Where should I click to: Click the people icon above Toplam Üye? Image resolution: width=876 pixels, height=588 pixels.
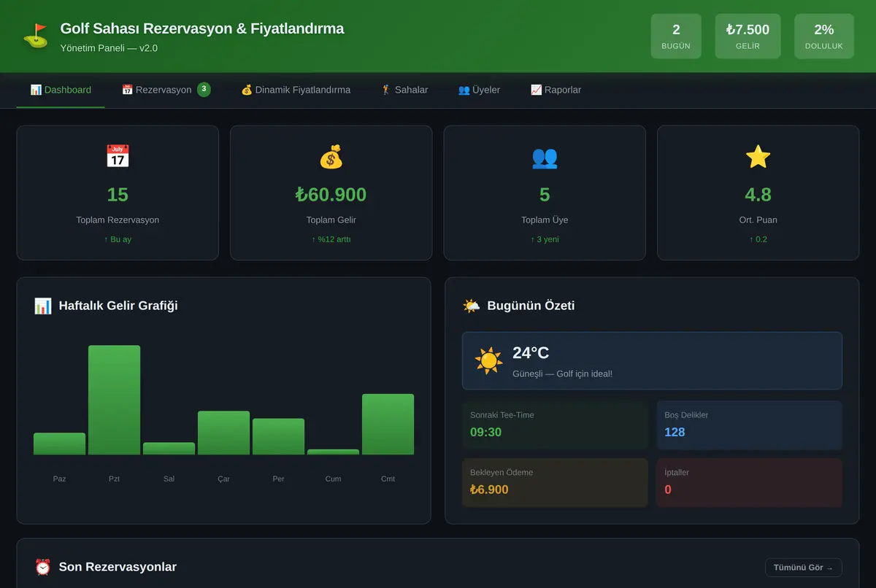click(x=545, y=157)
